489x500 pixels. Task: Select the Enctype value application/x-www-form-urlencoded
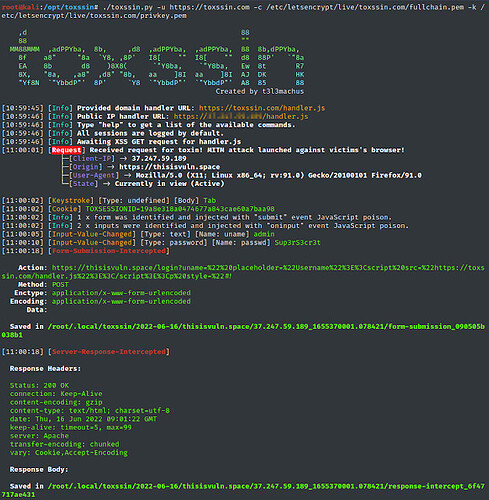(x=121, y=293)
